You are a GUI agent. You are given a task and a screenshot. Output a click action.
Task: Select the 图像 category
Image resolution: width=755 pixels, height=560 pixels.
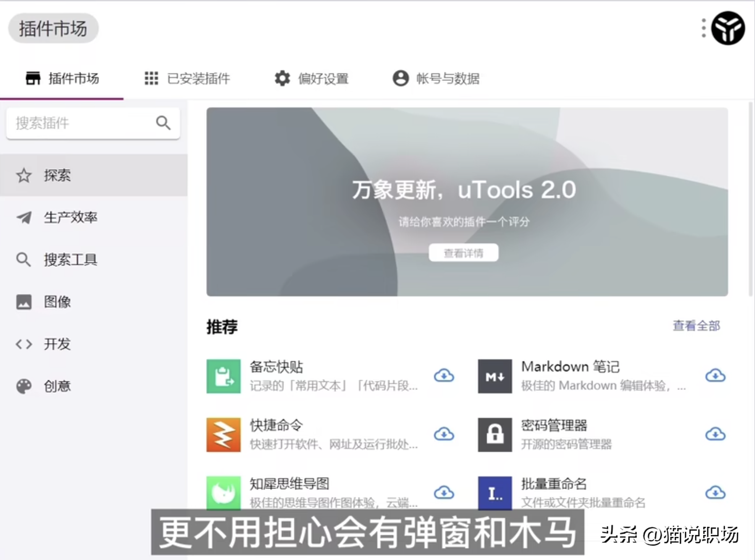(x=94, y=302)
